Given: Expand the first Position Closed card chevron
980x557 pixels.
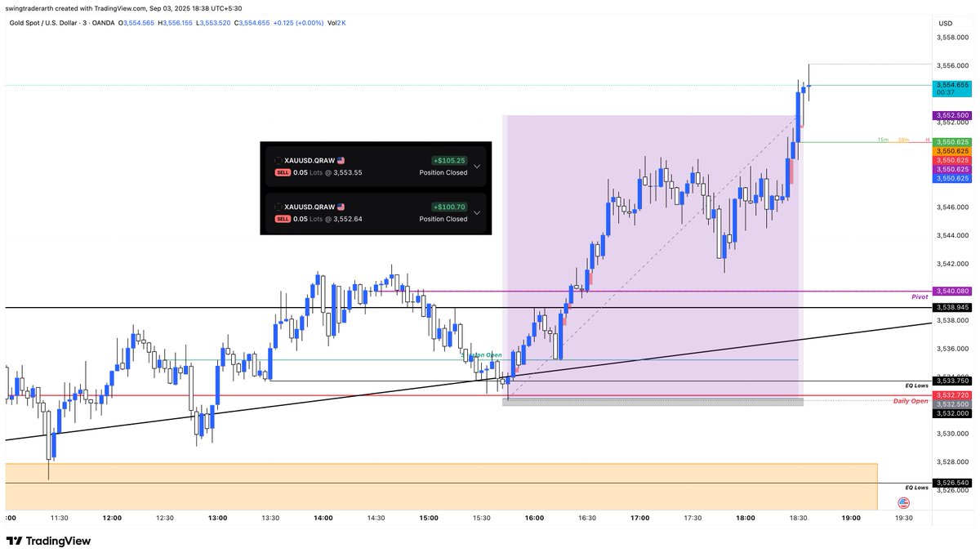Looking at the screenshot, I should coord(477,166).
